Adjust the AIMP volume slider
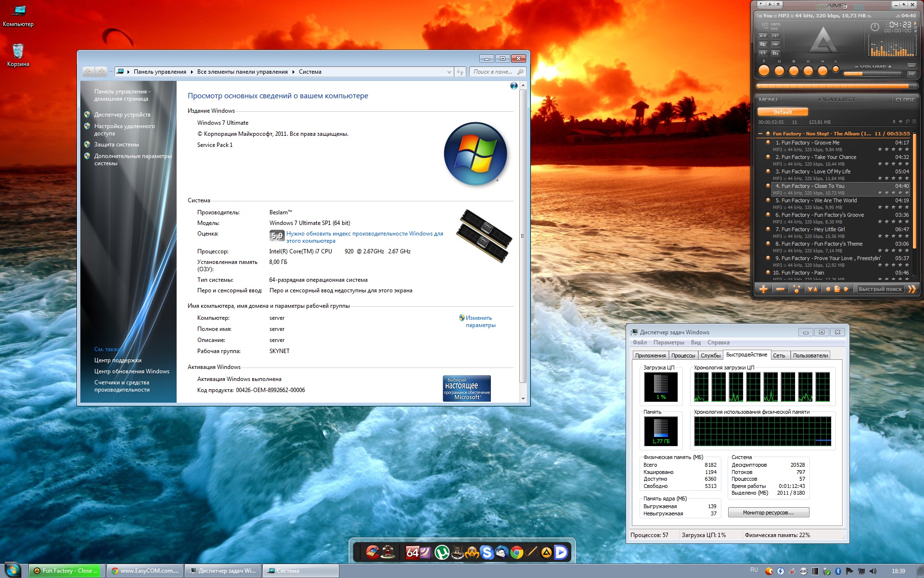 coord(873,74)
